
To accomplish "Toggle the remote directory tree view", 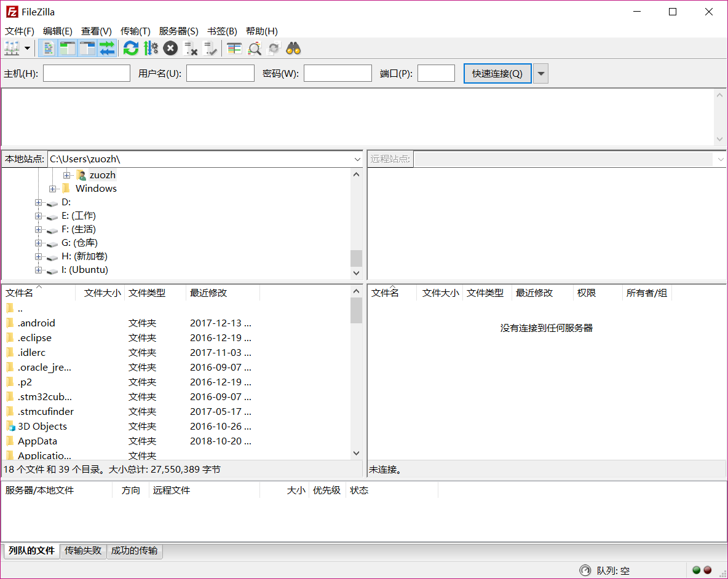I will [x=87, y=48].
